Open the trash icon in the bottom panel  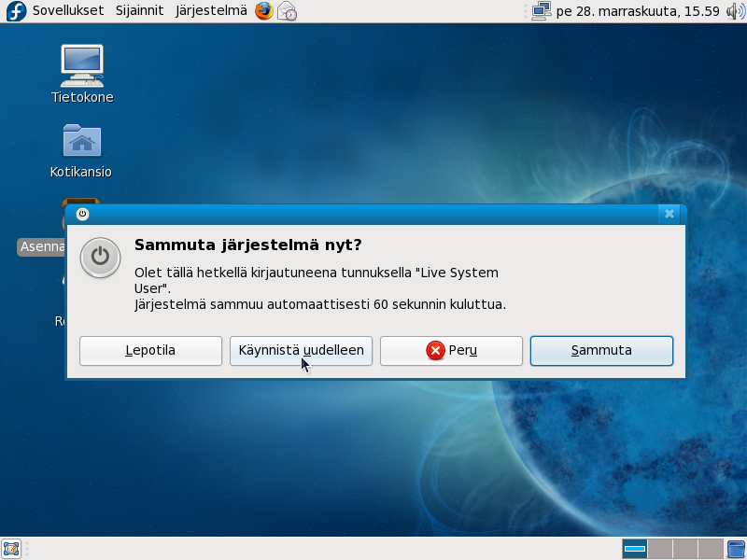pyautogui.click(x=736, y=548)
